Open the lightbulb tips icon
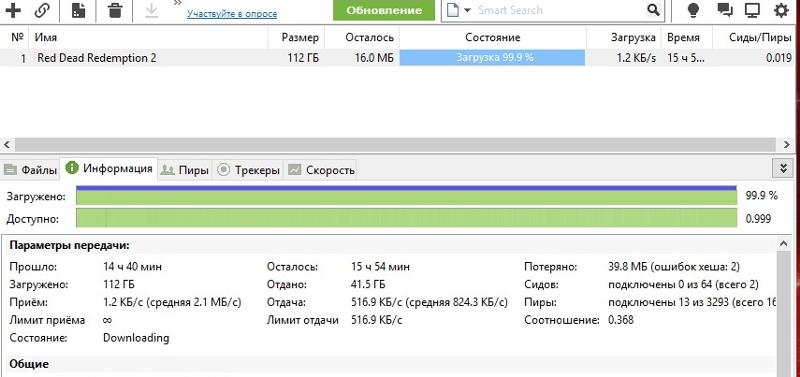 point(693,10)
